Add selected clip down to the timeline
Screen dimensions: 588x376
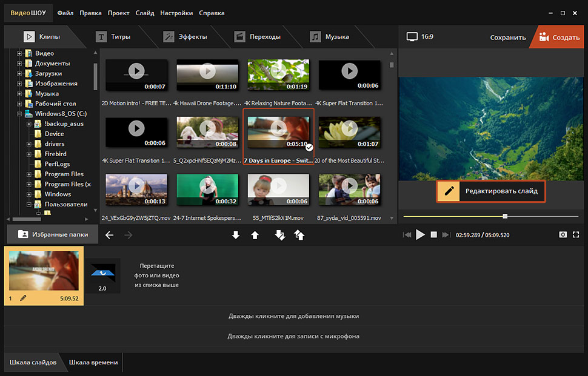[235, 235]
